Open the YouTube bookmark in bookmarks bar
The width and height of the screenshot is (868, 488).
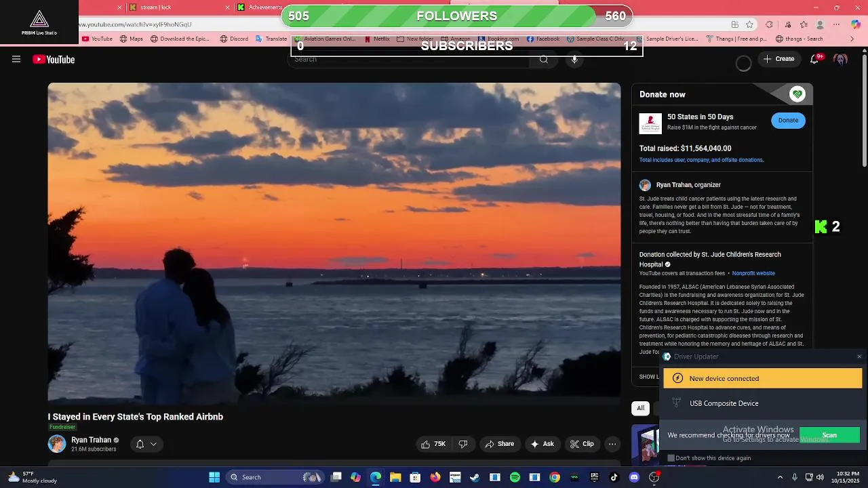coord(98,39)
